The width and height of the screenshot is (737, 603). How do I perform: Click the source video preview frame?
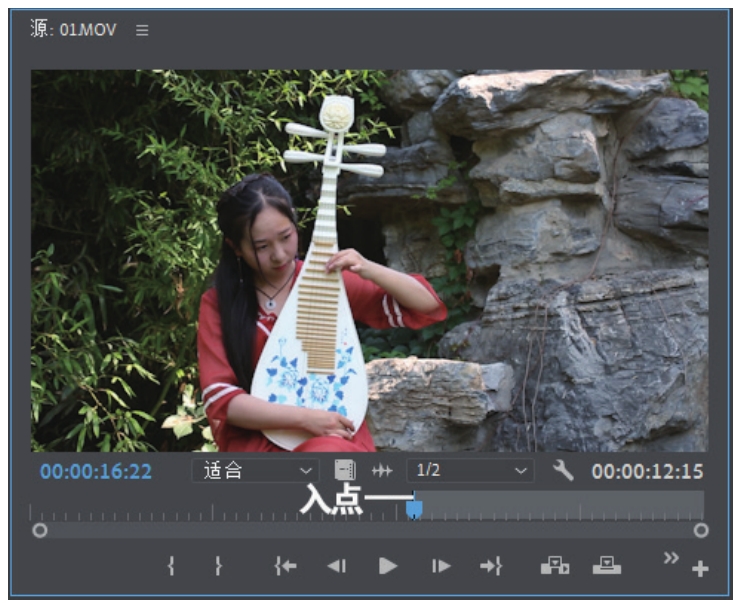tap(369, 261)
